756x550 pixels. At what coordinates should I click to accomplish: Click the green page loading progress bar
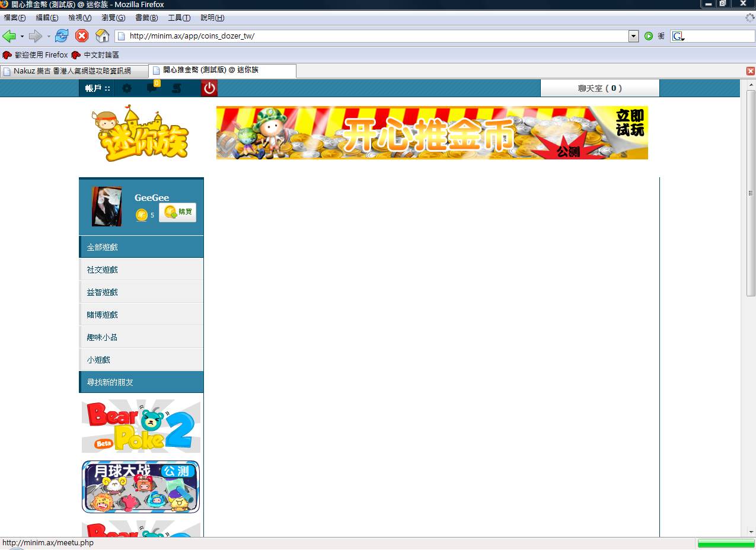click(726, 543)
